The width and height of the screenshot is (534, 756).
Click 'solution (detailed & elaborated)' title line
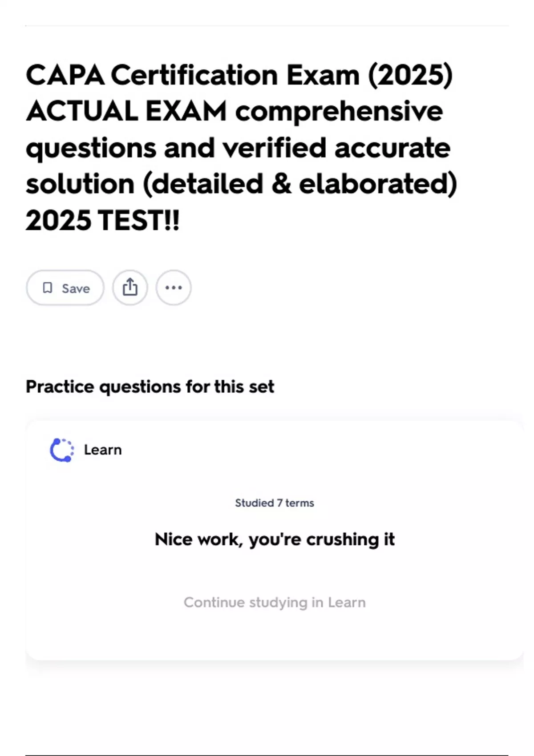241,184
